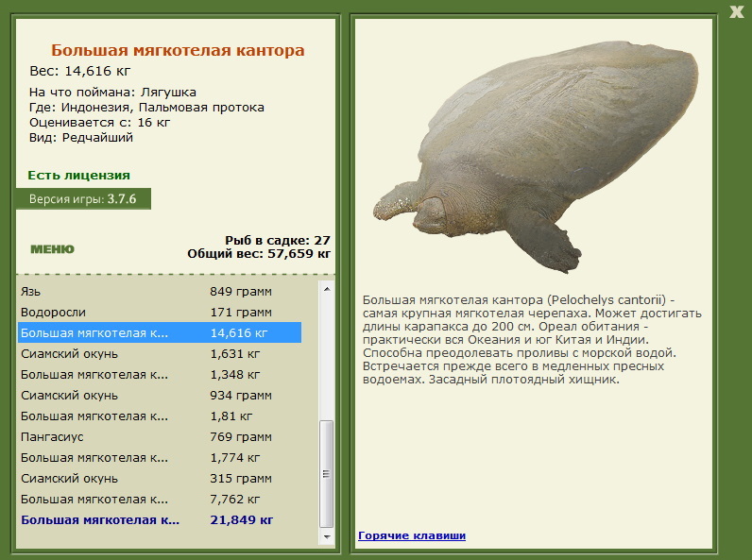752x560 pixels.
Task: Select the 1,348 кг turtle entry
Action: pyautogui.click(x=160, y=375)
